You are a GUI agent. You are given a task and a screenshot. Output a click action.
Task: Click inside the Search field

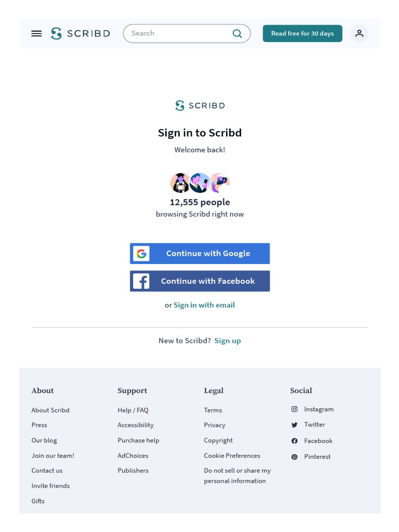[177, 33]
